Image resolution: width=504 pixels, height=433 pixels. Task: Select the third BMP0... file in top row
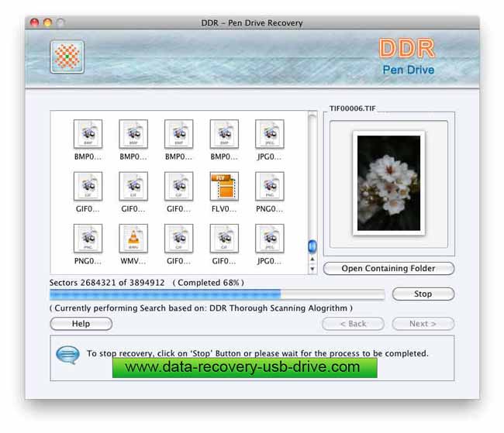(x=178, y=134)
